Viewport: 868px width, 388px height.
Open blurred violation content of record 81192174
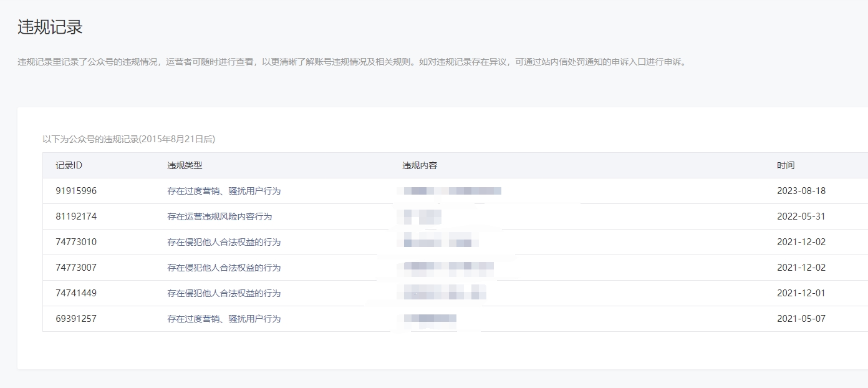[x=423, y=216]
